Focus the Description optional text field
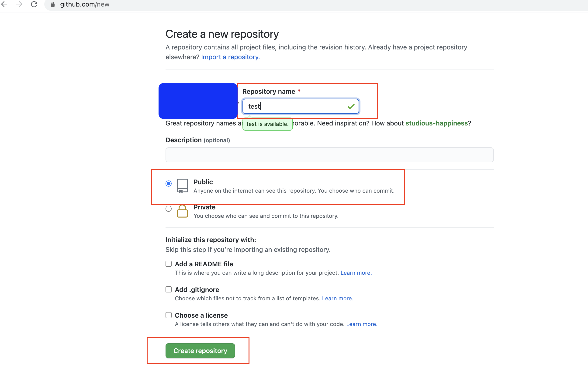Viewport: 588px width, 368px height. coord(329,155)
